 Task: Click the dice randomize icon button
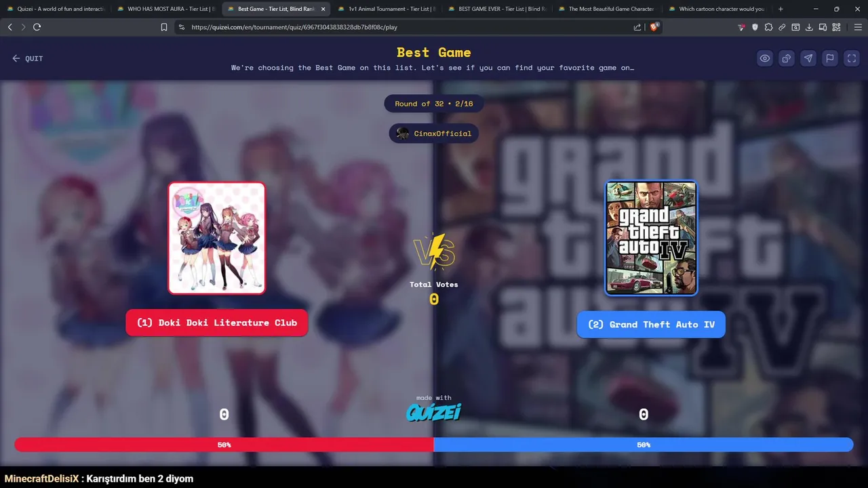pos(787,58)
